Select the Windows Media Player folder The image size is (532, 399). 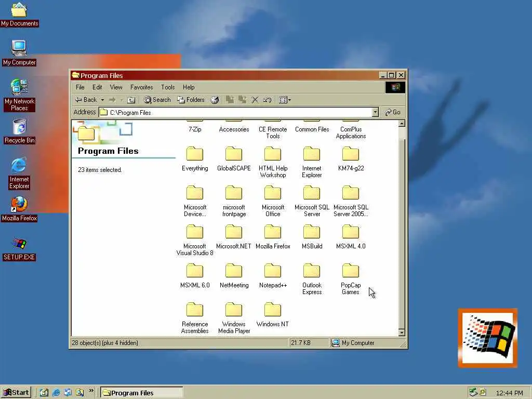click(x=234, y=318)
